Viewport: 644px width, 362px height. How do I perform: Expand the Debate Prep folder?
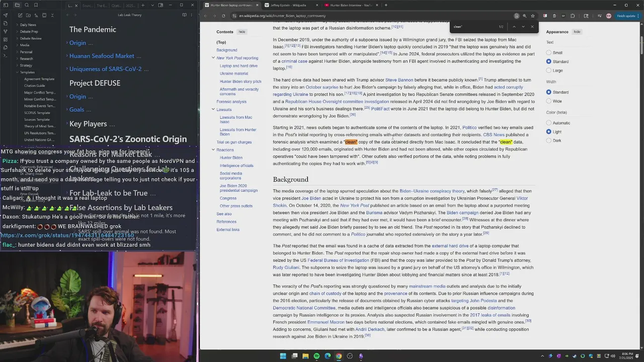pyautogui.click(x=29, y=31)
